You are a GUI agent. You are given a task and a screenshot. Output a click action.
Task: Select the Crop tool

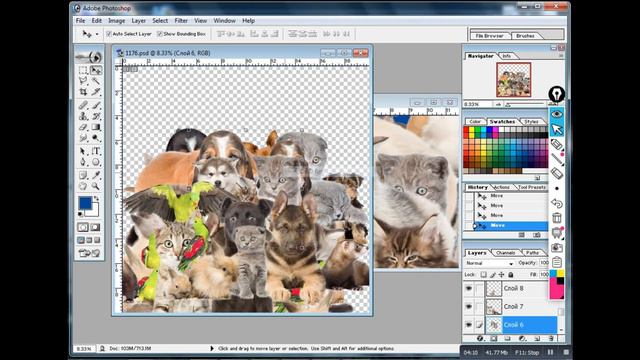pyautogui.click(x=83, y=92)
